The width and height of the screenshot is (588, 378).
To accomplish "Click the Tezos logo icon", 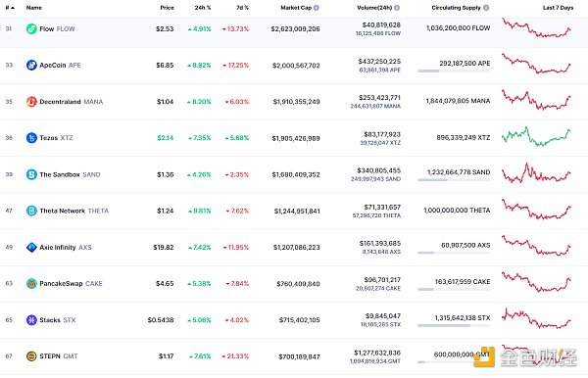I will [31, 138].
